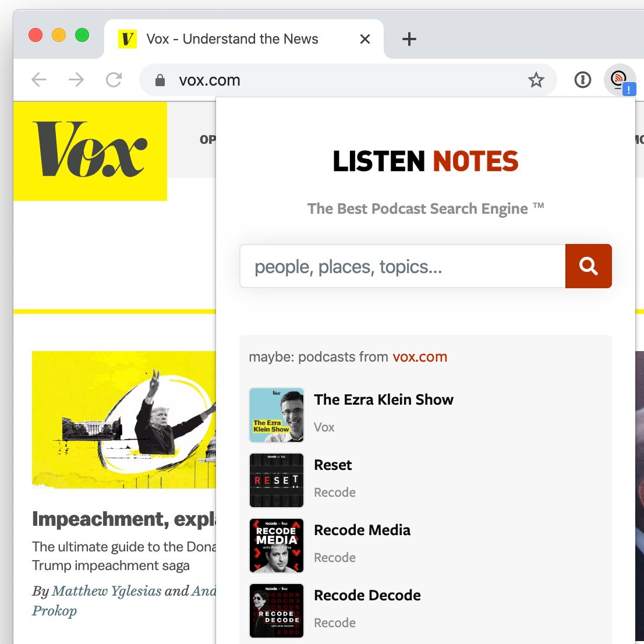644x644 pixels.
Task: Bookmark page with the star icon
Action: coord(536,80)
